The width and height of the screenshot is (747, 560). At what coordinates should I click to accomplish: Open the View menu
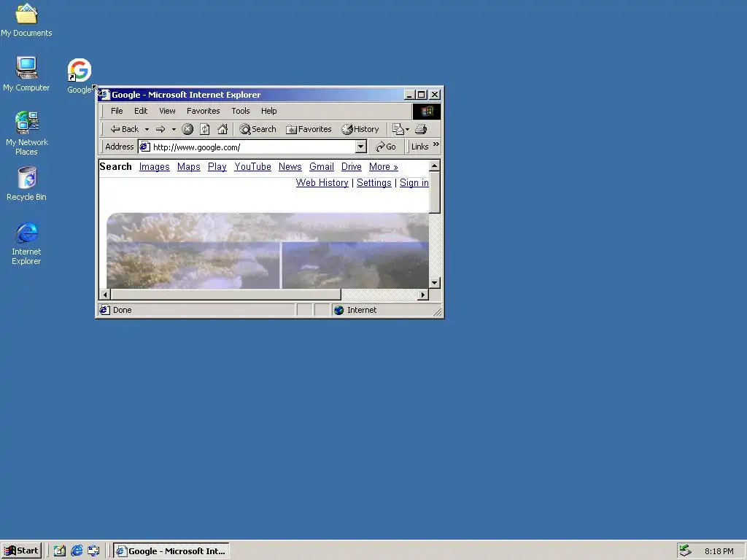(167, 111)
